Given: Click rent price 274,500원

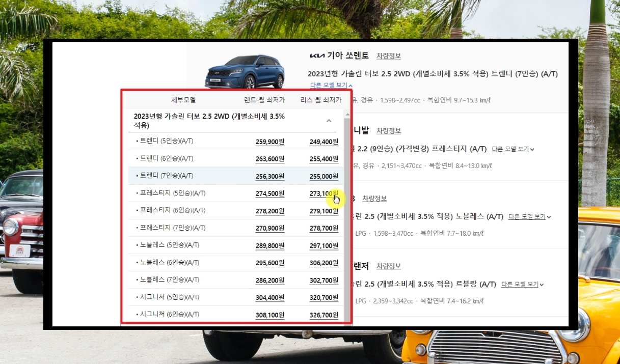Looking at the screenshot, I should click(270, 194).
